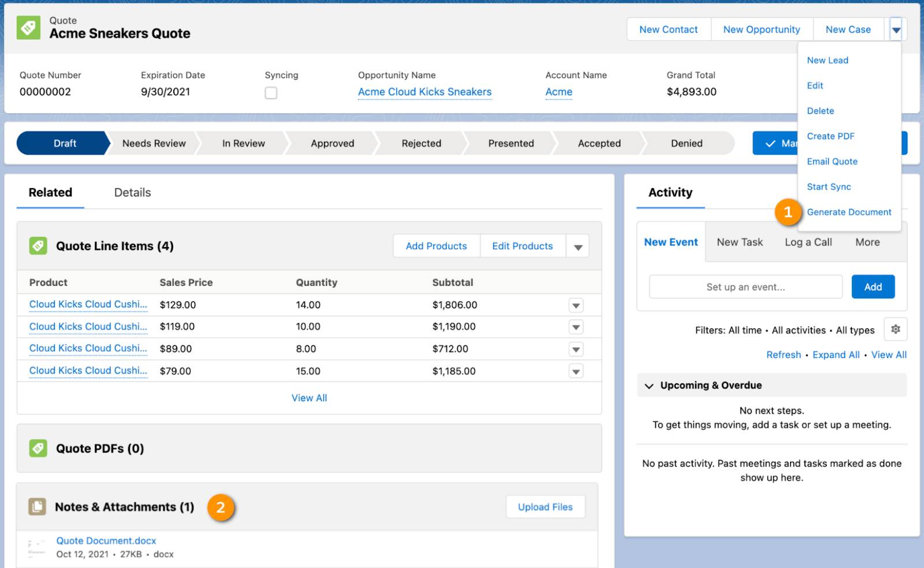924x568 pixels.
Task: Click the green Quote record icon in header
Action: click(28, 28)
